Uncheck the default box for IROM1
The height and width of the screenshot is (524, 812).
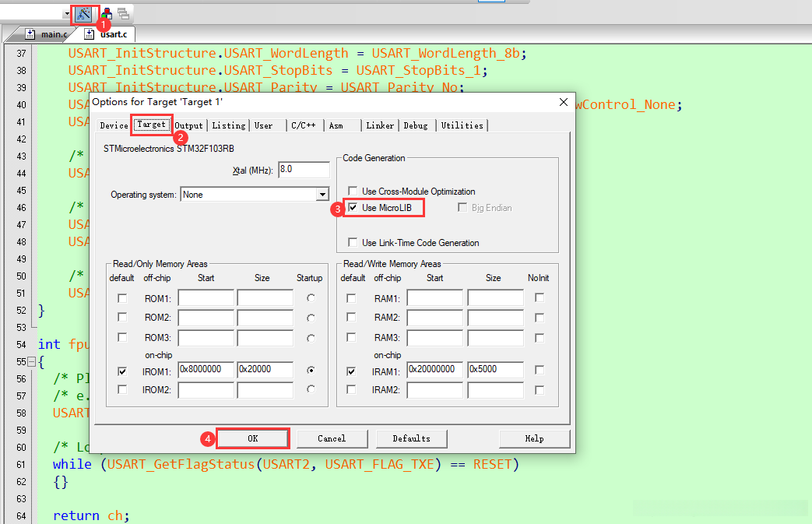pos(122,371)
